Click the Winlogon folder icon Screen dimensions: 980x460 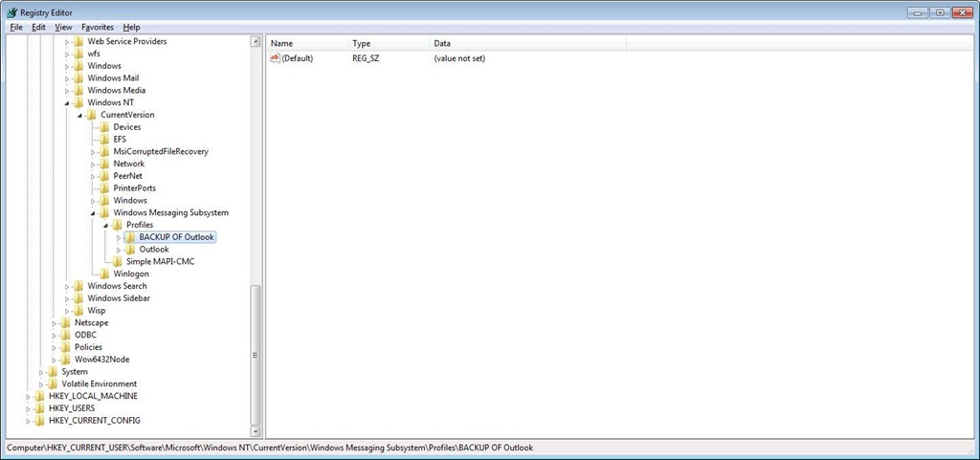click(104, 274)
